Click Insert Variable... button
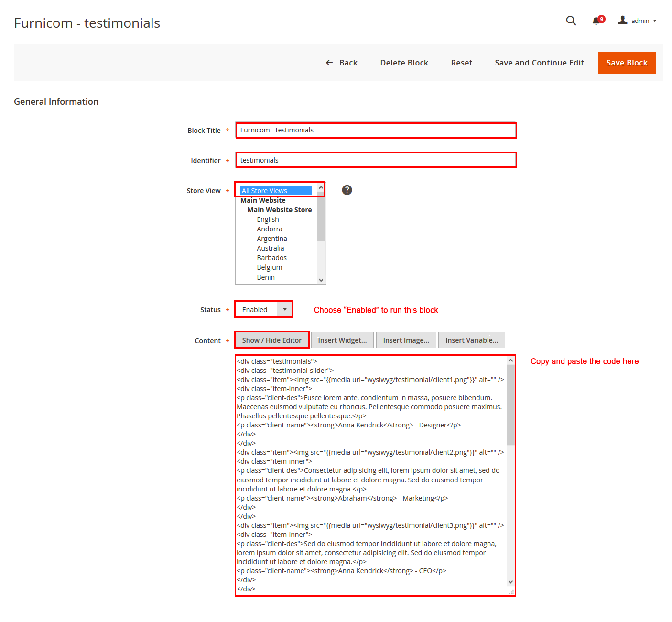 tap(471, 340)
